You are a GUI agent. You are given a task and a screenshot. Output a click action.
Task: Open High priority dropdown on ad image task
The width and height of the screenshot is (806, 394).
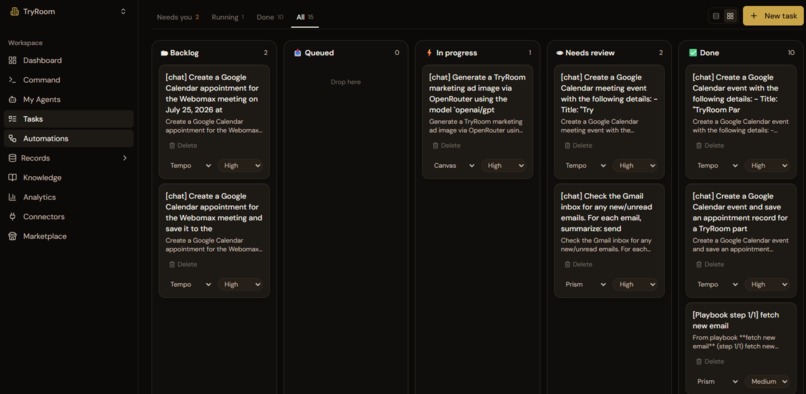(x=504, y=166)
